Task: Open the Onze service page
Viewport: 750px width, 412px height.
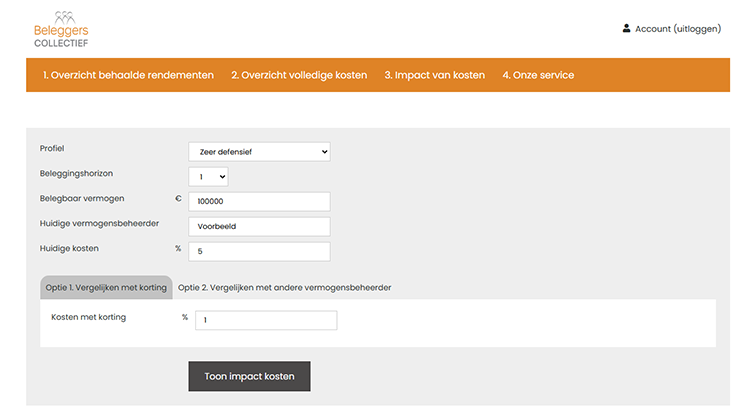Action: click(538, 75)
